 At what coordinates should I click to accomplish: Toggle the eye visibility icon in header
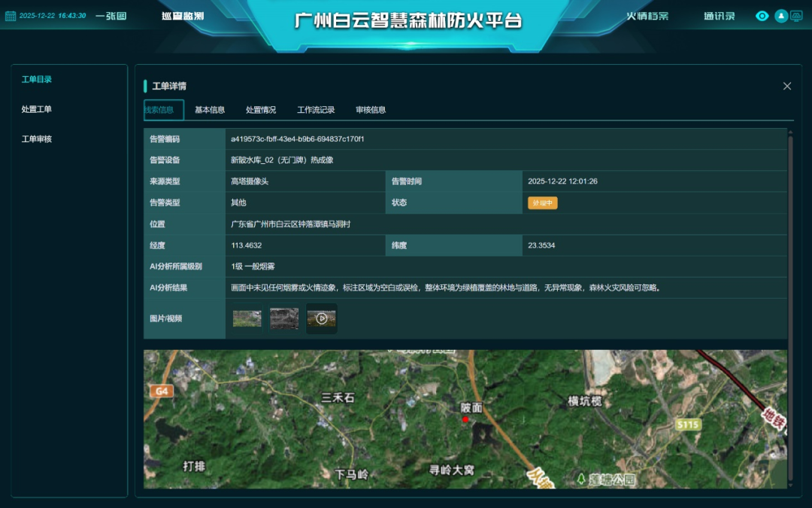click(x=762, y=16)
